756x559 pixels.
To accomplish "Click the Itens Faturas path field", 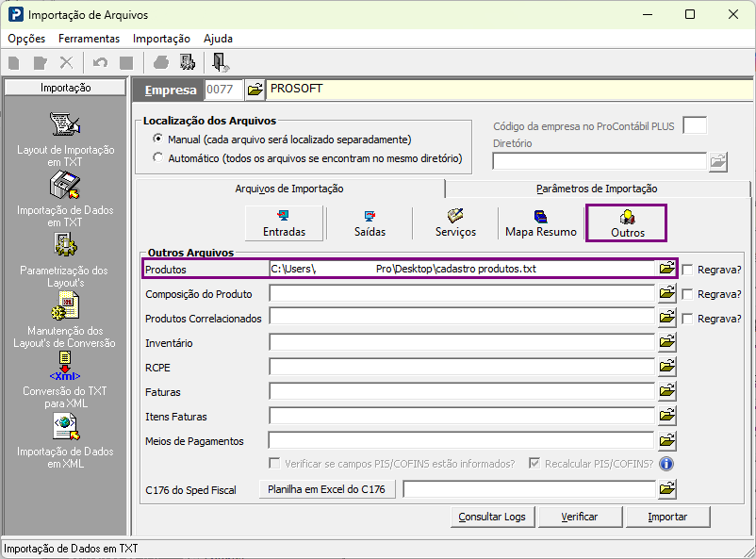I will (463, 416).
